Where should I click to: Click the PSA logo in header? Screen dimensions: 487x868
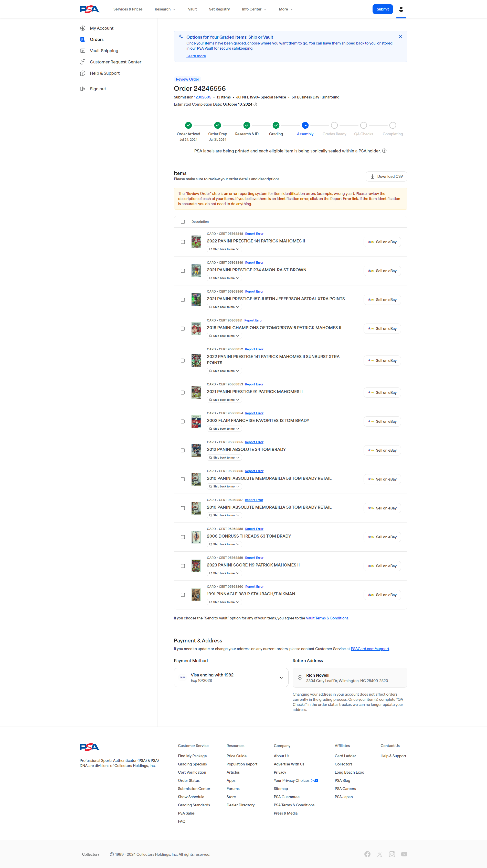pyautogui.click(x=89, y=9)
